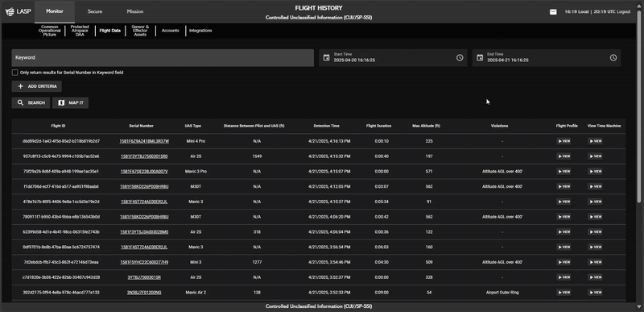644x312 pixels.
Task: Open the mail envelope icon
Action: [553, 12]
